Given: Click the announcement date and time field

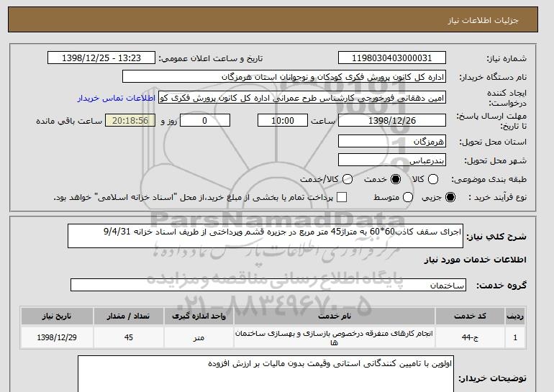Looking at the screenshot, I should [101, 58].
